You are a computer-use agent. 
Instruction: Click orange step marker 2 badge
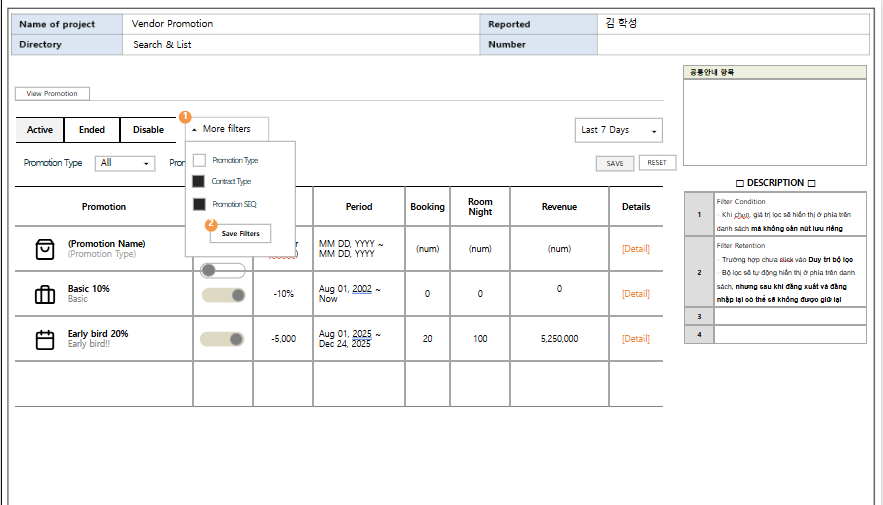point(211,225)
